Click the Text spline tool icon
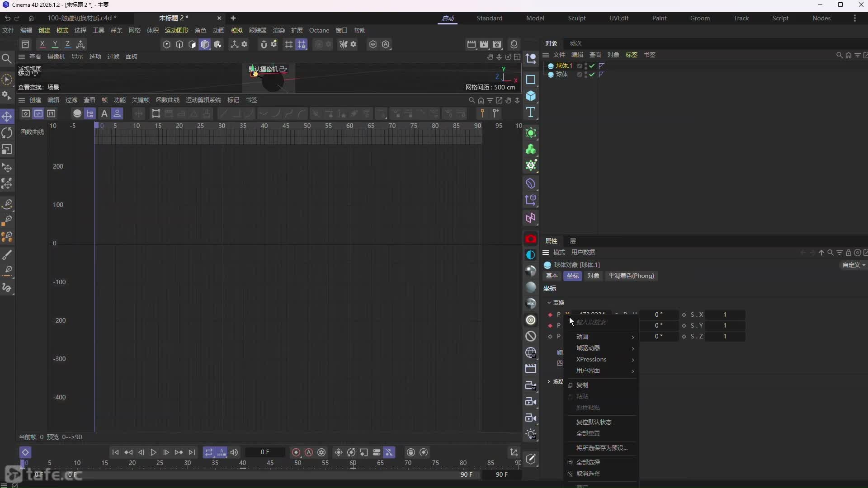 pyautogui.click(x=531, y=113)
